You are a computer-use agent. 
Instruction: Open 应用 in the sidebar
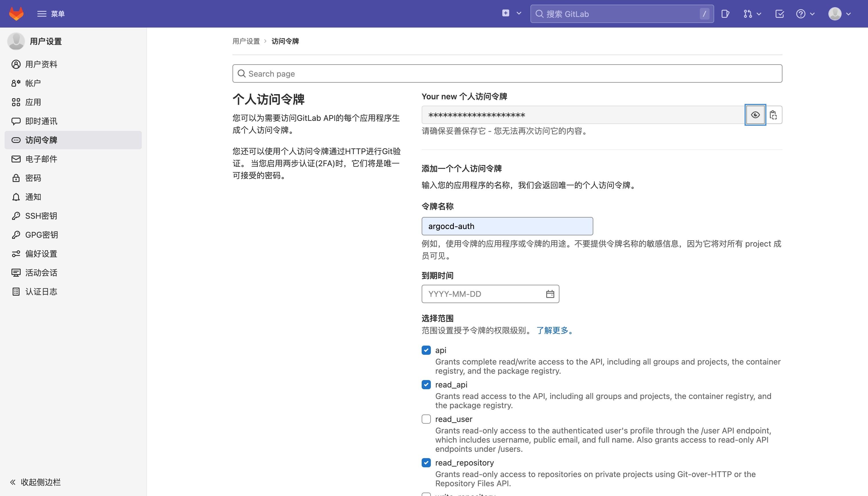73,102
